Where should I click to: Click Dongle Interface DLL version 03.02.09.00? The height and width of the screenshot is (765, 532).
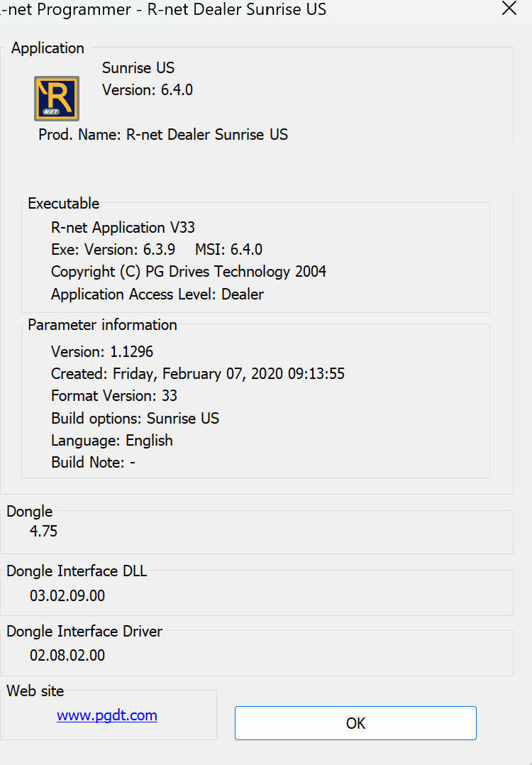[67, 596]
